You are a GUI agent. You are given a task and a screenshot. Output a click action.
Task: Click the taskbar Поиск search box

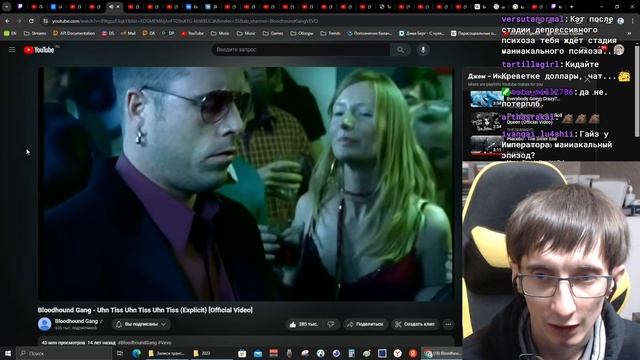(64, 353)
